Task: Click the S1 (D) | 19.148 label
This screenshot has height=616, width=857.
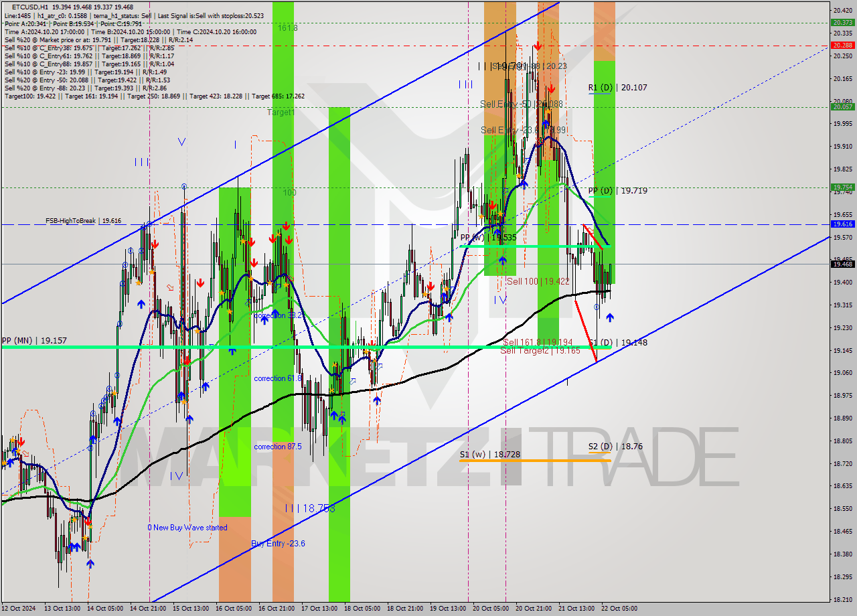Action: click(617, 343)
